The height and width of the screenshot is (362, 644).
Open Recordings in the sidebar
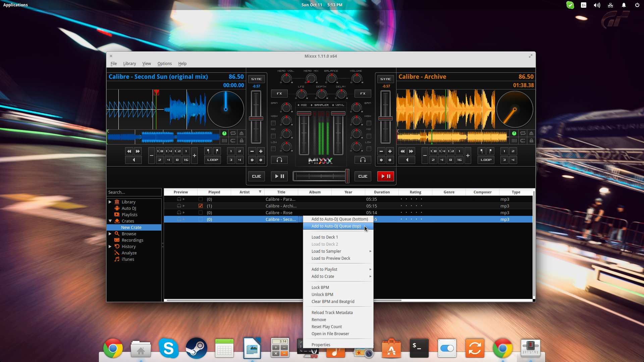[132, 240]
